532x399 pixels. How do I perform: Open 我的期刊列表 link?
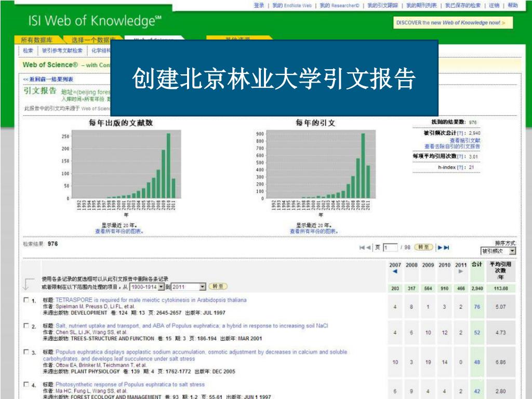(x=422, y=5)
